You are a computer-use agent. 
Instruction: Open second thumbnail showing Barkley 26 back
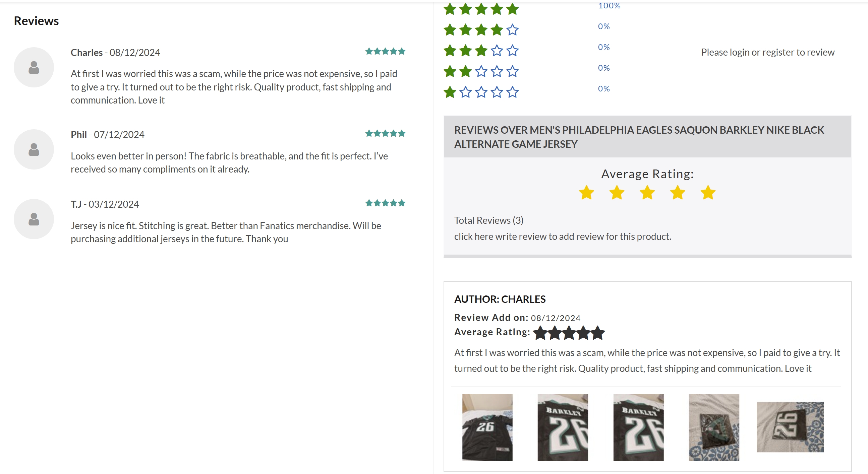tap(563, 427)
